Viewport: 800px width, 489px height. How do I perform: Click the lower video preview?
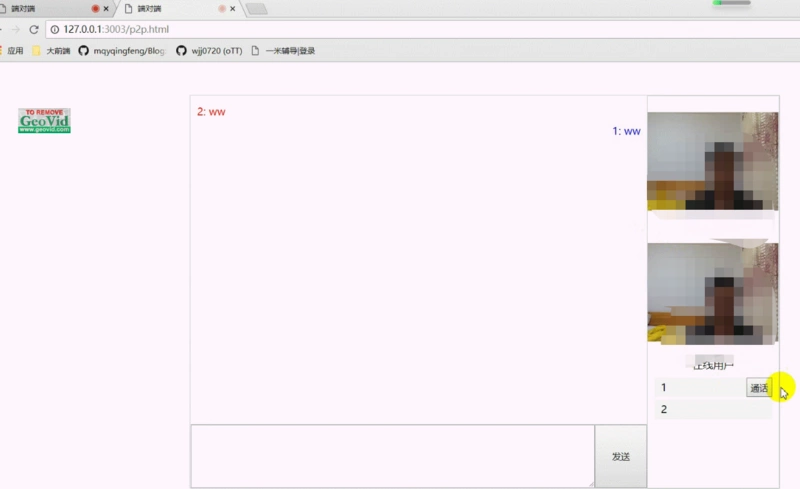(713, 294)
